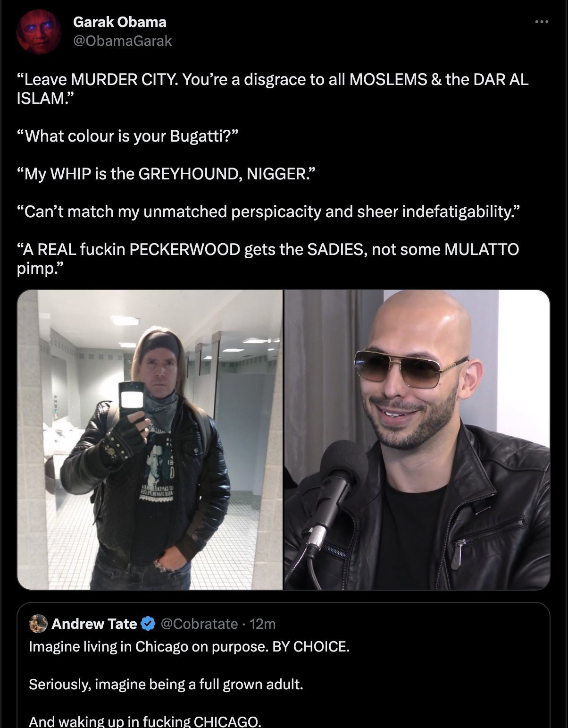The height and width of the screenshot is (728, 568).
Task: Click the 12m timestamp on quoted tweet
Action: point(262,624)
